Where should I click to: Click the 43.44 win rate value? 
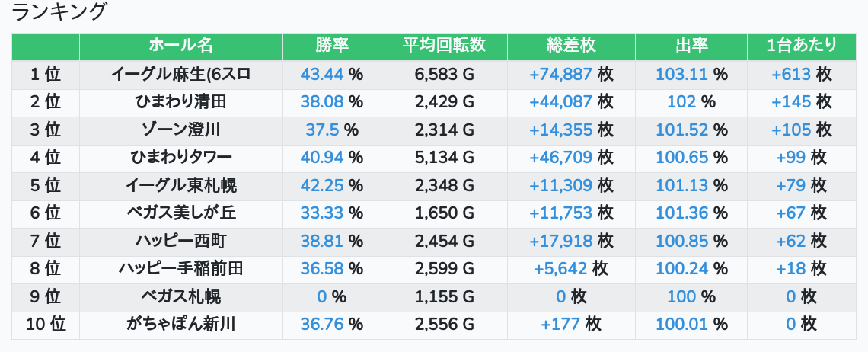pos(323,74)
